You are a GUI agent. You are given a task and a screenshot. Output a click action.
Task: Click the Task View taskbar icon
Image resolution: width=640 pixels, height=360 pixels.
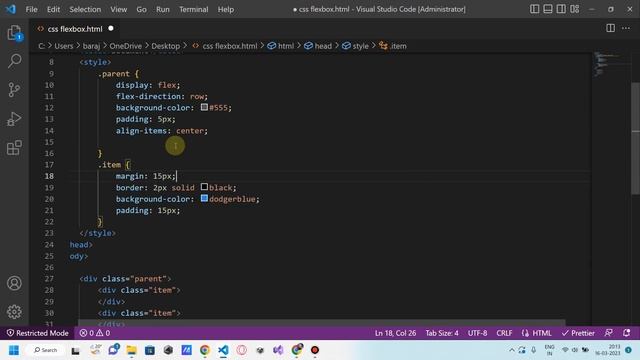76,351
